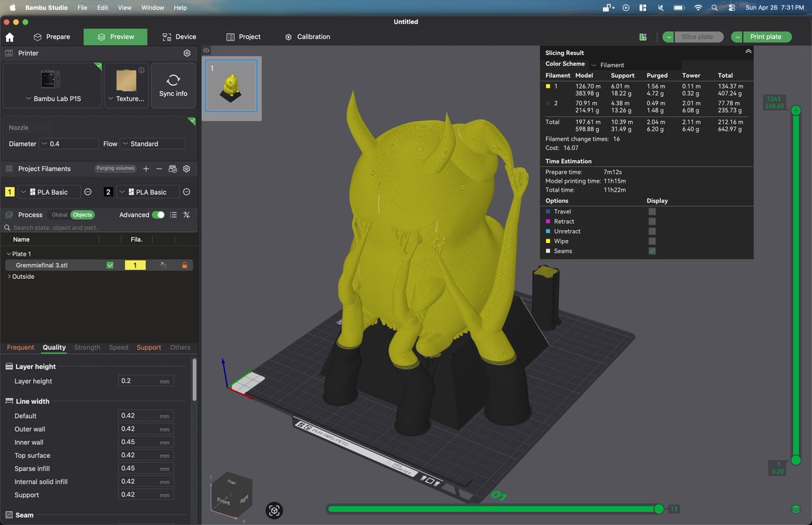Switch to Project tab
This screenshot has height=525, width=812.
[243, 37]
